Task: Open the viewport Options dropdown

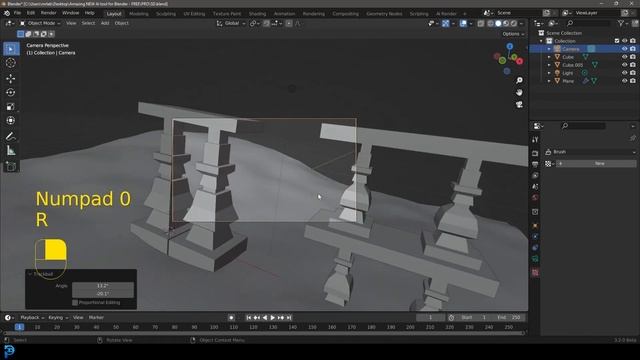Action: tap(513, 34)
